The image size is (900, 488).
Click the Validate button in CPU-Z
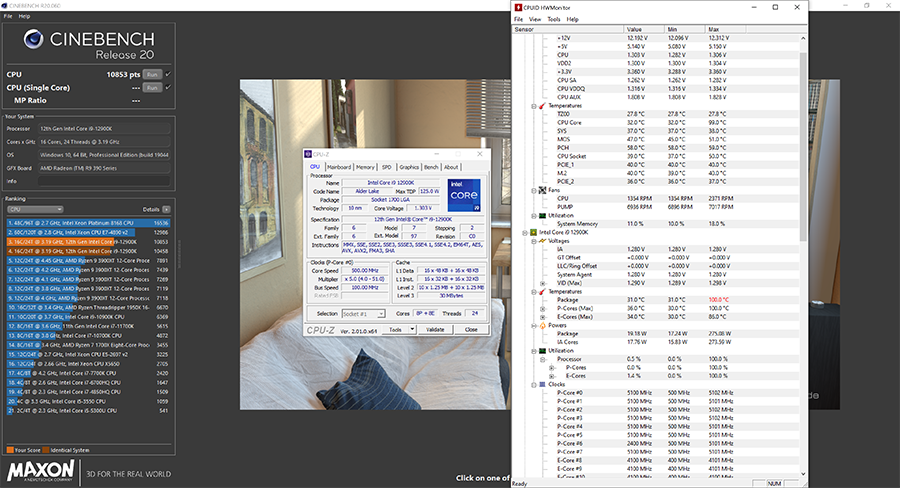pos(435,330)
